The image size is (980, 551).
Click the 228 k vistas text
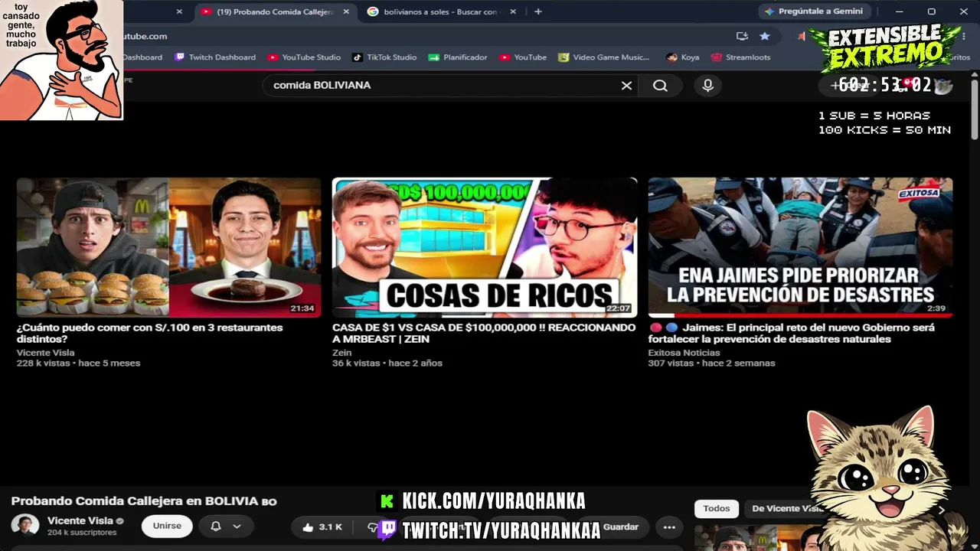click(x=43, y=364)
